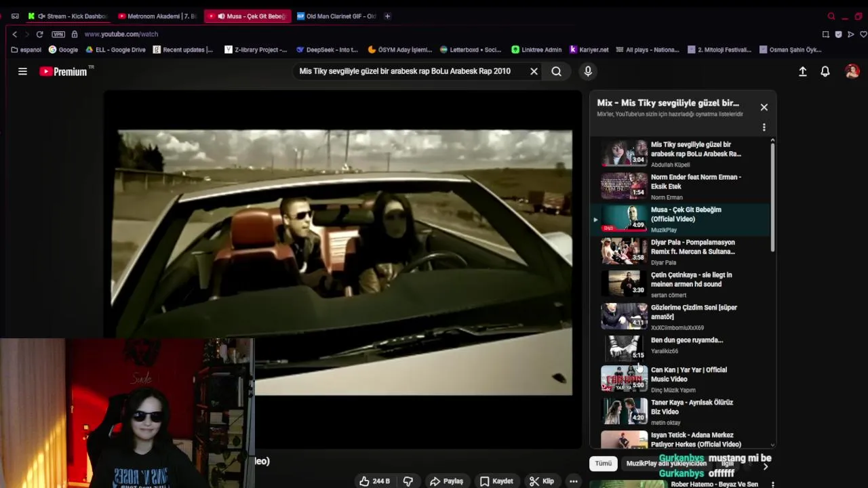Select the Musa - Çek Git Bebeğim tab

point(247,16)
